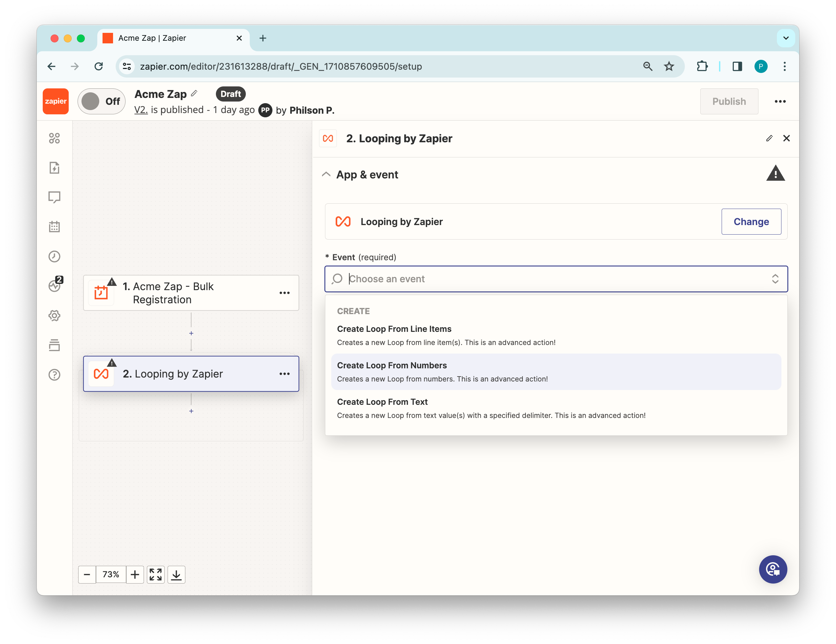This screenshot has height=644, width=836.
Task: Open the Zapier home logo
Action: coord(56,102)
